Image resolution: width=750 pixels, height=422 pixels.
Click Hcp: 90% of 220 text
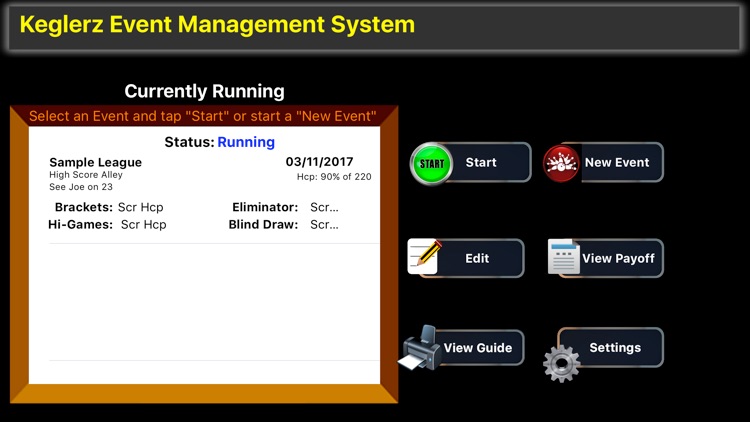(334, 177)
